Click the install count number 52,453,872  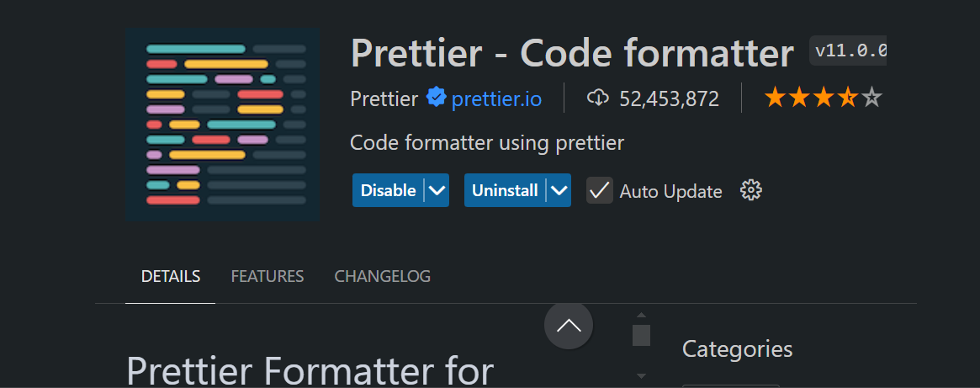tap(669, 98)
